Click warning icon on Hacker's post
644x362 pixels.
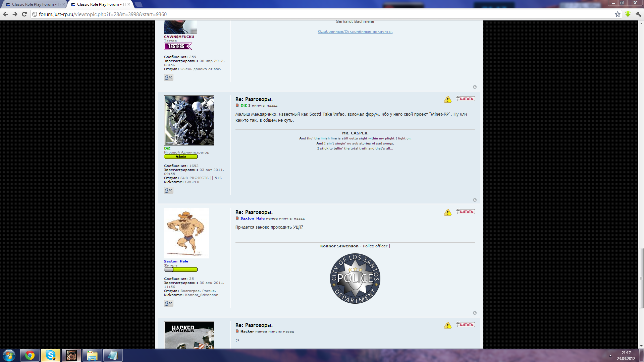(x=447, y=325)
